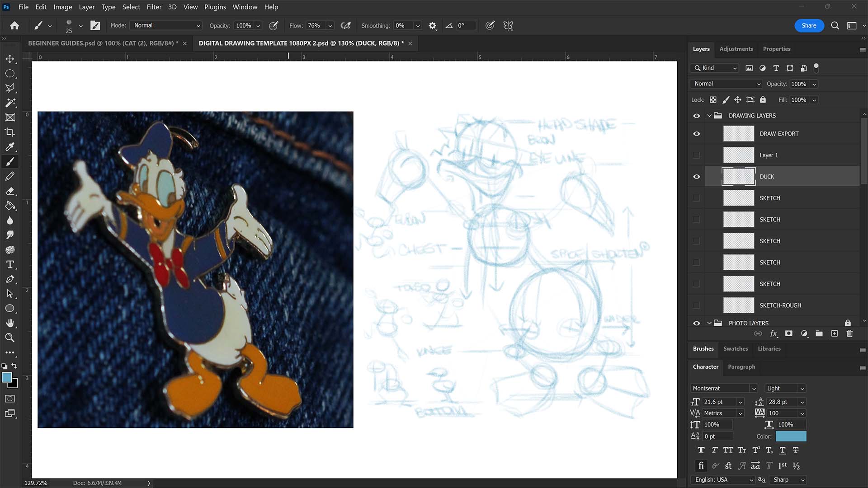The width and height of the screenshot is (868, 488).
Task: Open the Home screen icon
Action: (x=14, y=26)
